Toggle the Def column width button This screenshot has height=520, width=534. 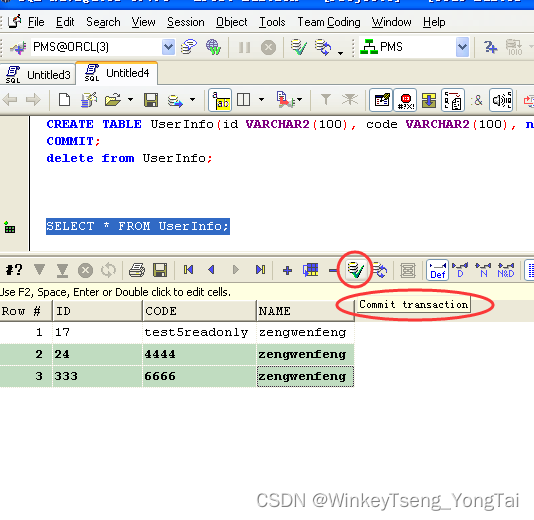(x=438, y=270)
